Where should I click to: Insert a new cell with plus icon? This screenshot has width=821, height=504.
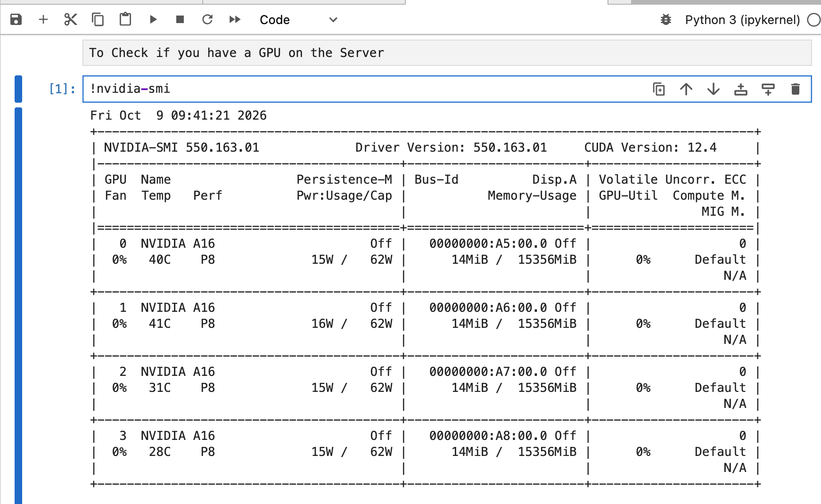[43, 19]
